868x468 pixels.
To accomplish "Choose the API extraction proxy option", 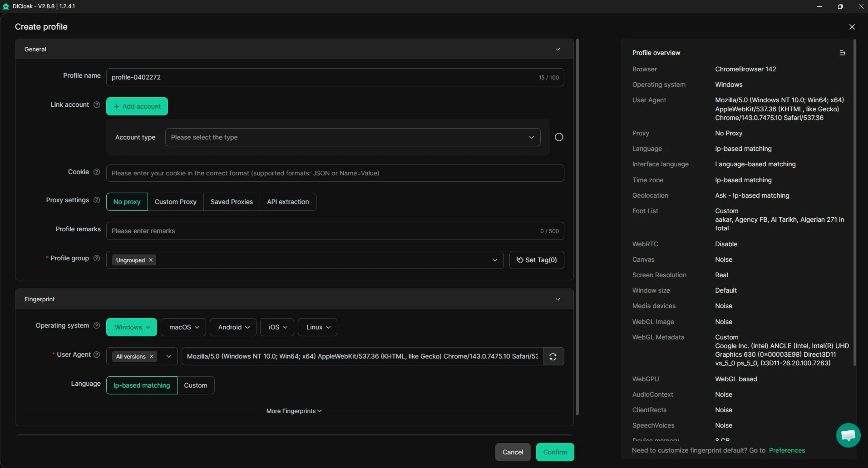I will (288, 202).
